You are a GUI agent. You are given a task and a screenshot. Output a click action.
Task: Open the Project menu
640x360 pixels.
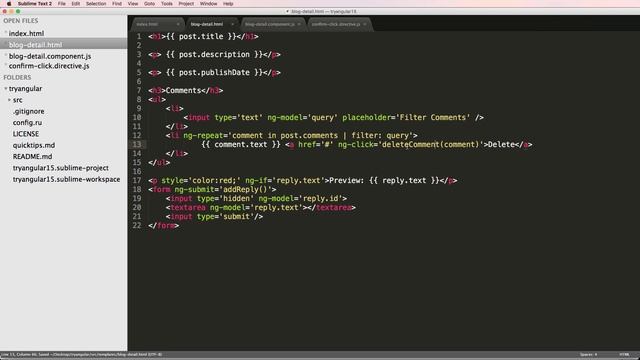pos(186,4)
